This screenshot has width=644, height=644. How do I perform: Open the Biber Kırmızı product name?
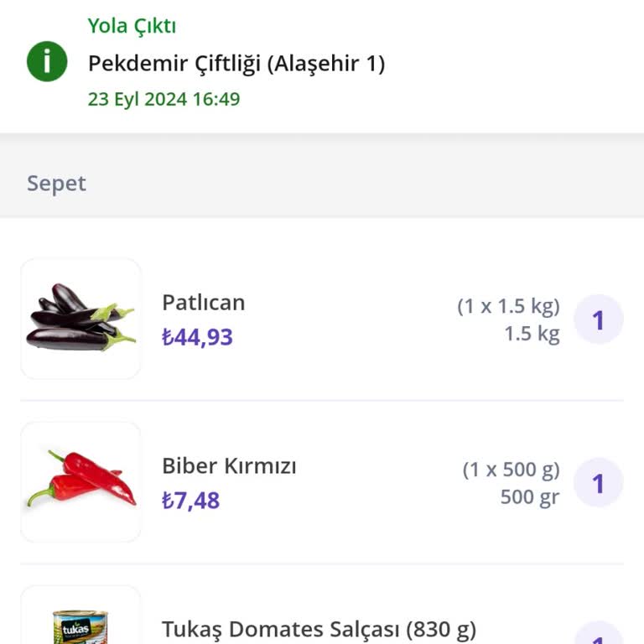229,466
